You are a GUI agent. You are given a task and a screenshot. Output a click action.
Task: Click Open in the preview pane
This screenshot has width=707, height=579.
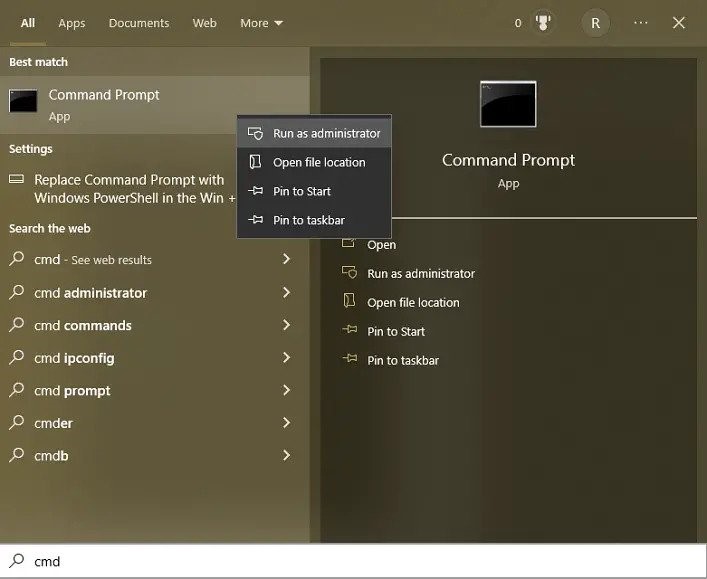pyautogui.click(x=381, y=245)
